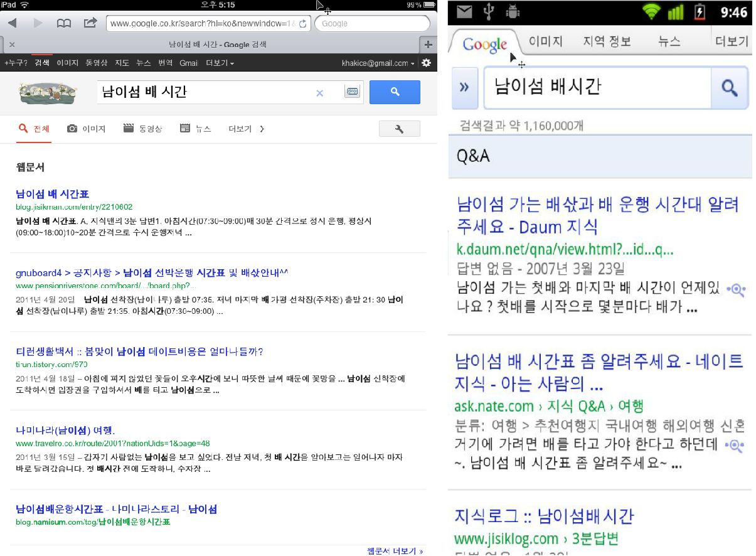The height and width of the screenshot is (556, 756).
Task: Toggle the on-screen keyboard icon in search box
Action: point(352,92)
